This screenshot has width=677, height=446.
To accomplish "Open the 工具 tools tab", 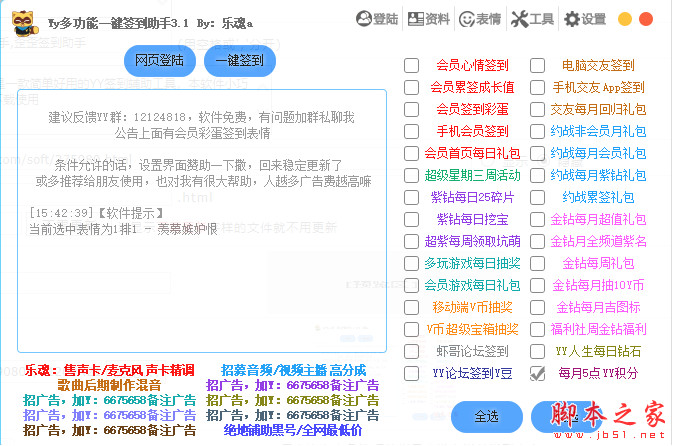I will tap(532, 19).
